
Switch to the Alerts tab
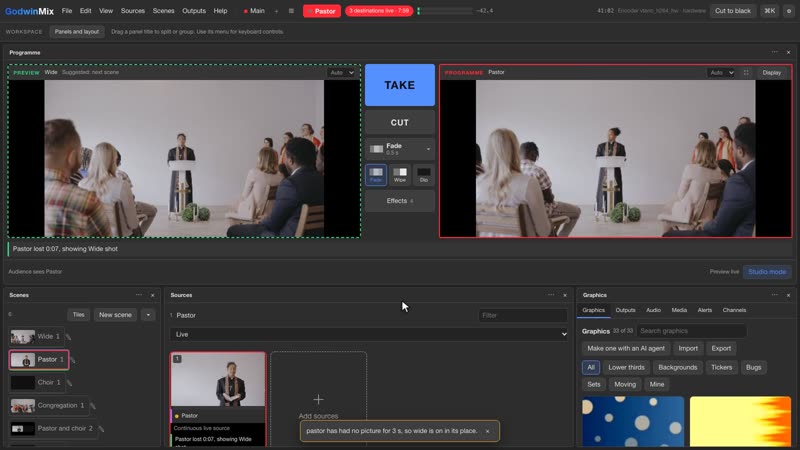(x=705, y=310)
